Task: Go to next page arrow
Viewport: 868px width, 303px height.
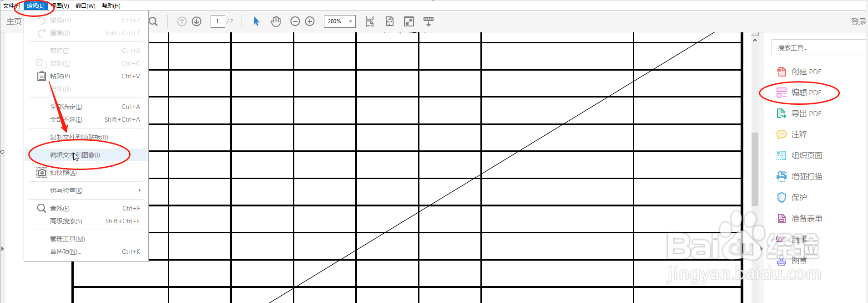Action: point(197,21)
